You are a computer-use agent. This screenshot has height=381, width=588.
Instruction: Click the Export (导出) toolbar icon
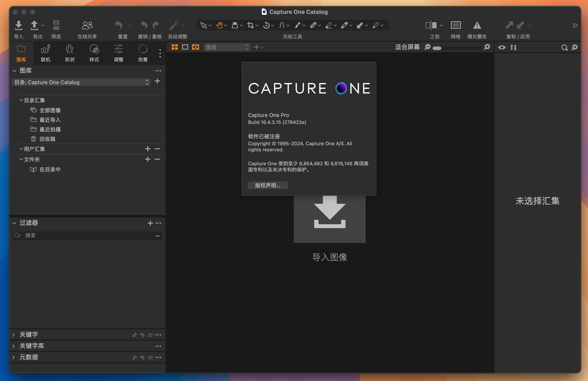tap(34, 25)
